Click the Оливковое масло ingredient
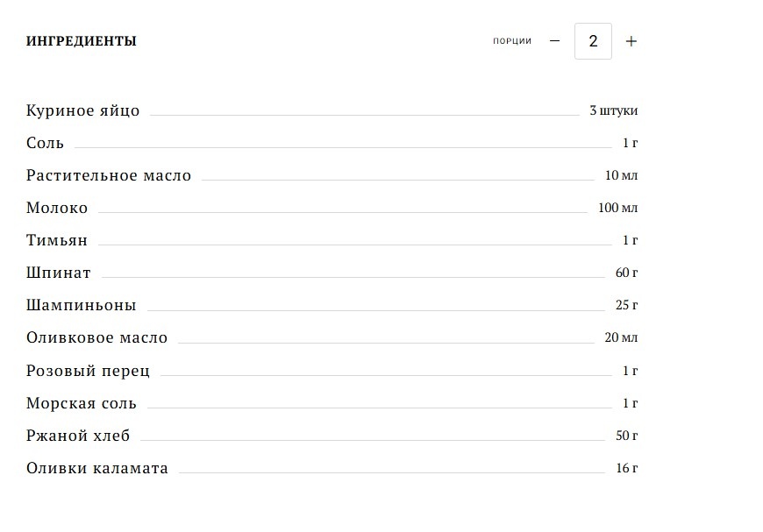763x532 pixels. [97, 338]
